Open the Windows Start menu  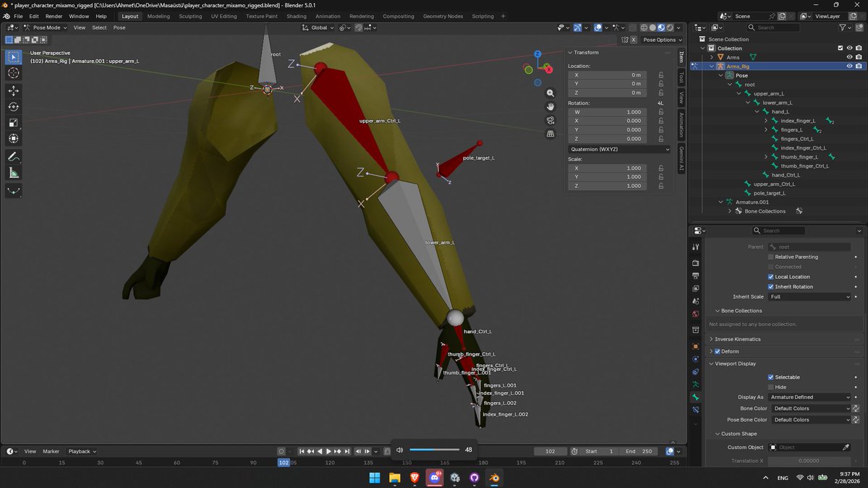(375, 478)
